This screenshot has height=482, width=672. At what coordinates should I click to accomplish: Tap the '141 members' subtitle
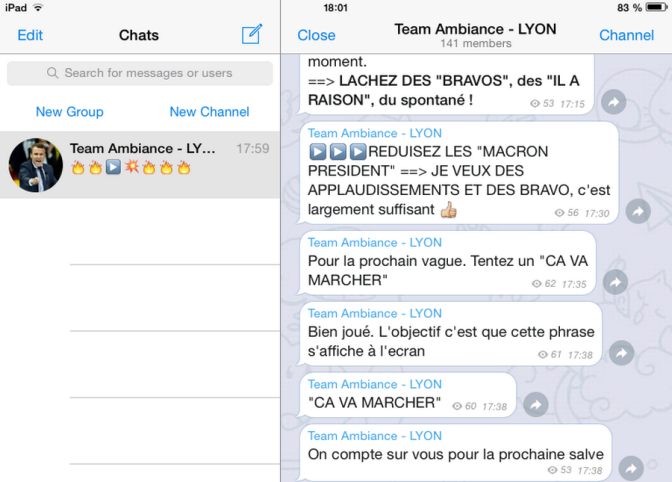(476, 43)
